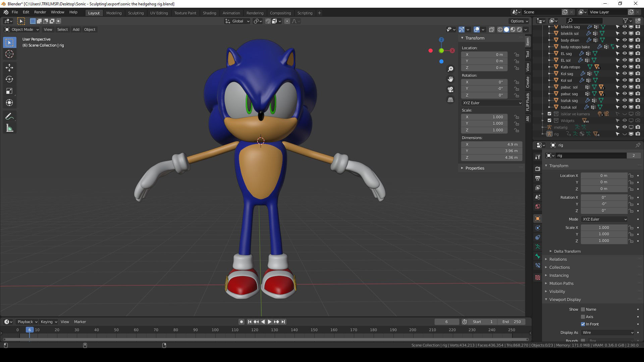Enable the Name checkbox in Viewport Display
The width and height of the screenshot is (644, 362).
pos(583,309)
